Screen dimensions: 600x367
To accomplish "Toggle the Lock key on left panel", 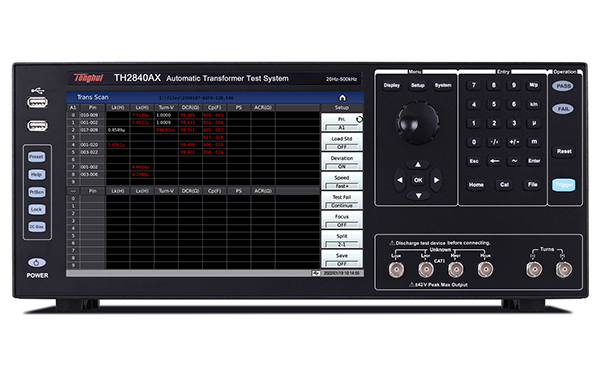I will pyautogui.click(x=37, y=209).
